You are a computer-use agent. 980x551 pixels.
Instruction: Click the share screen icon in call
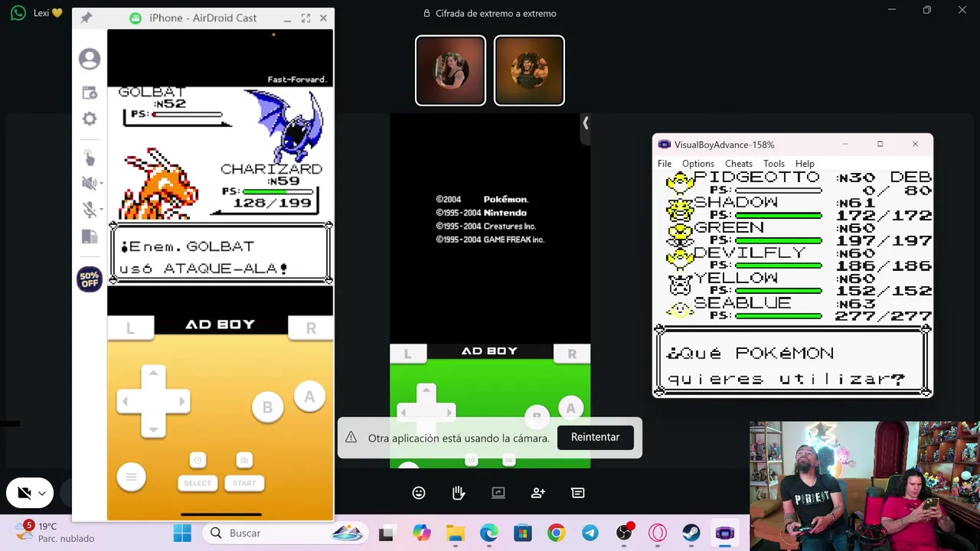(498, 493)
